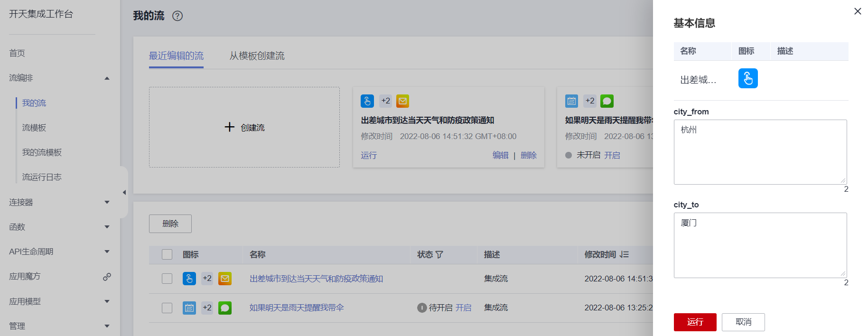Click the 名称 column header in table
868x336 pixels.
pyautogui.click(x=258, y=255)
